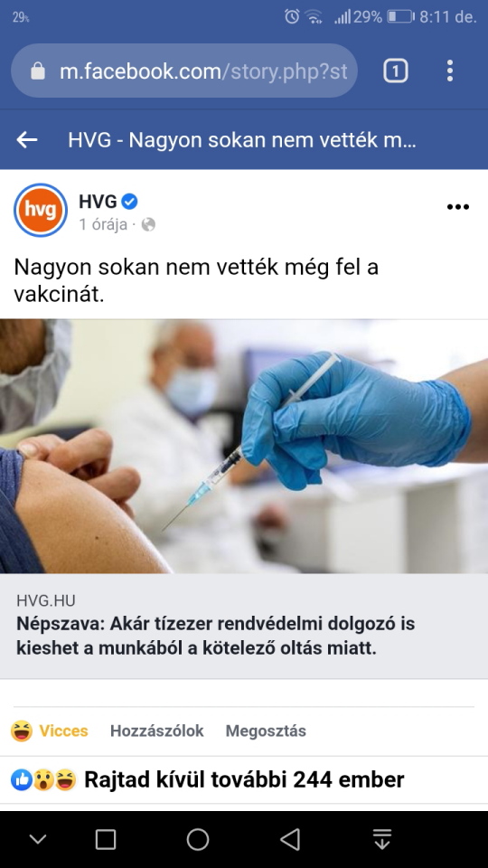Open the browser tab switcher showing 1

(x=396, y=71)
